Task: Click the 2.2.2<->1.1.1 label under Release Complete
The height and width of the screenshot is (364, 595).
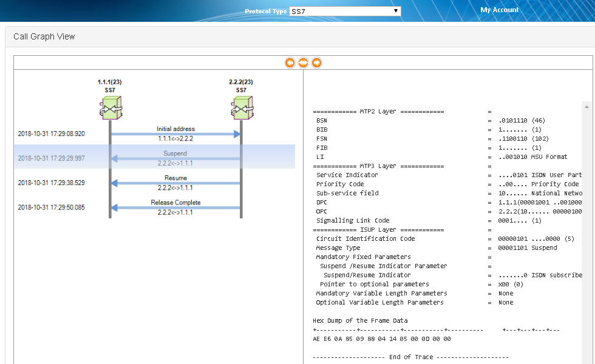Action: pos(175,213)
